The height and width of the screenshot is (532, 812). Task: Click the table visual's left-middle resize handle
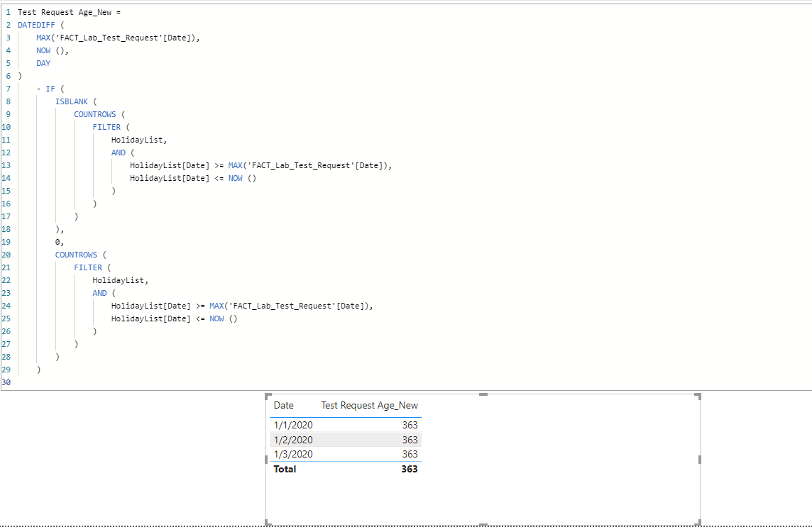(x=267, y=460)
